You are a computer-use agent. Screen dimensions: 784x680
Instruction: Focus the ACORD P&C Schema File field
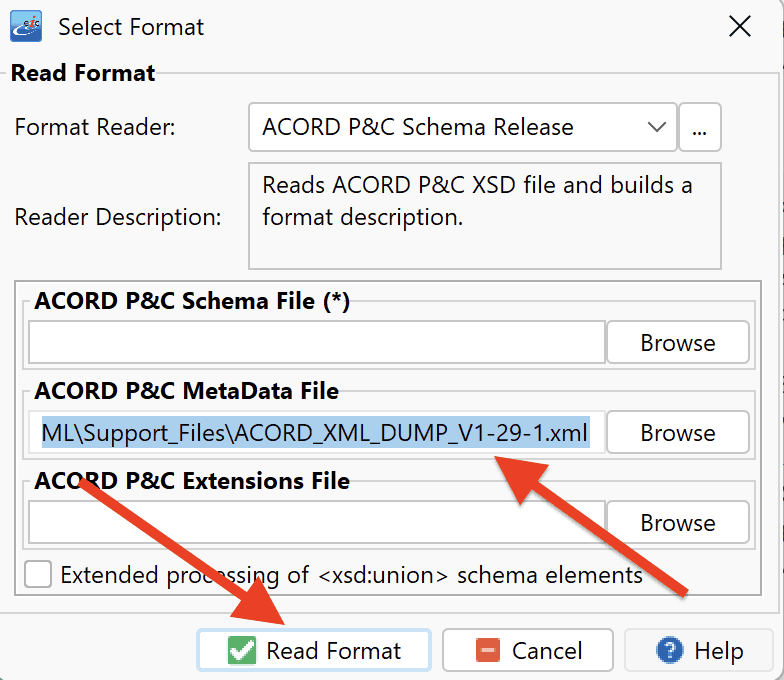316,342
